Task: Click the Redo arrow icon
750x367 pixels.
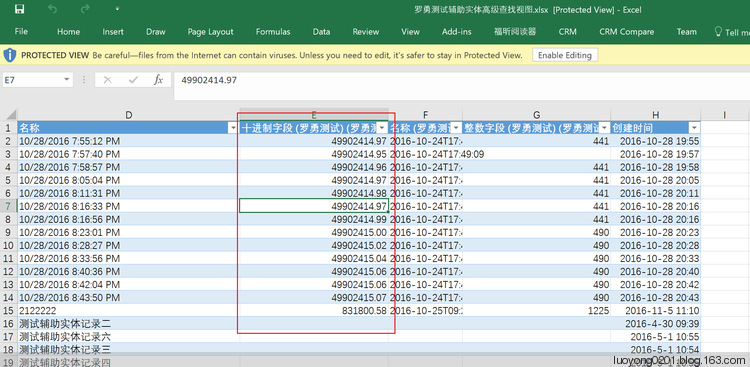Action: click(x=85, y=9)
